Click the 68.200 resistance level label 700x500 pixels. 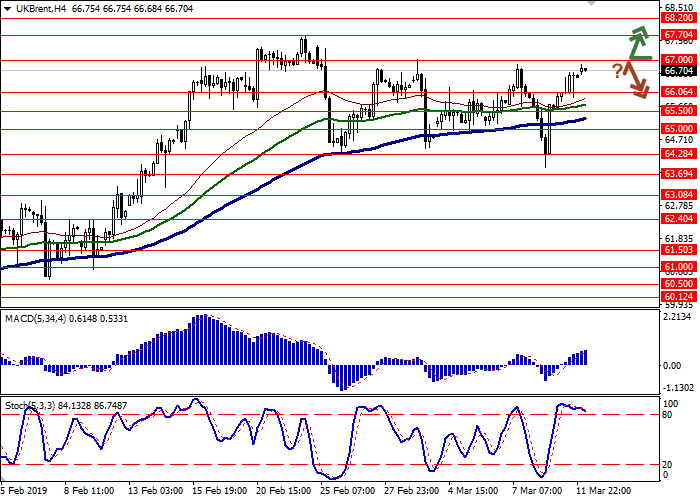click(678, 18)
